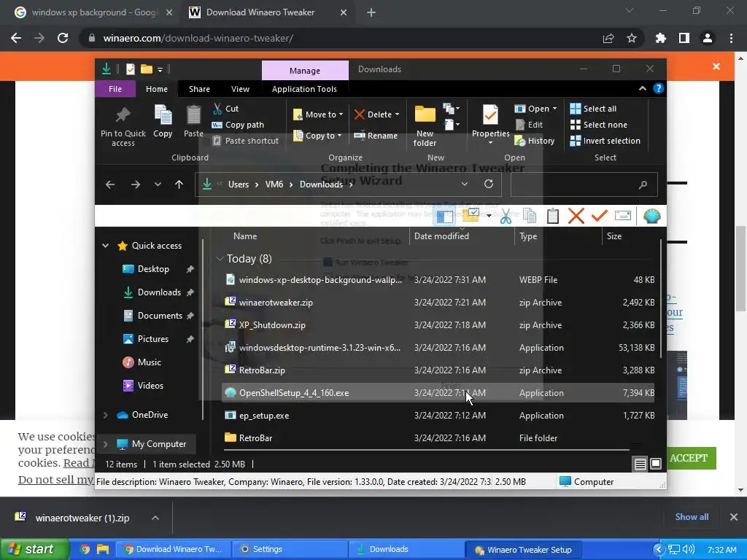Image resolution: width=747 pixels, height=560 pixels.
Task: Open options for winaerotweaker (1).zip download
Action: tap(155, 518)
